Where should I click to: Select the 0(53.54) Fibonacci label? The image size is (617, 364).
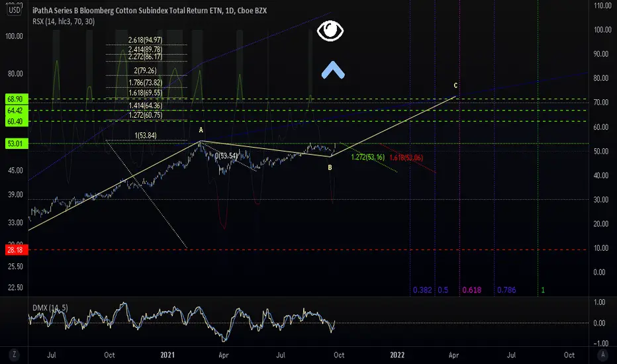226,156
